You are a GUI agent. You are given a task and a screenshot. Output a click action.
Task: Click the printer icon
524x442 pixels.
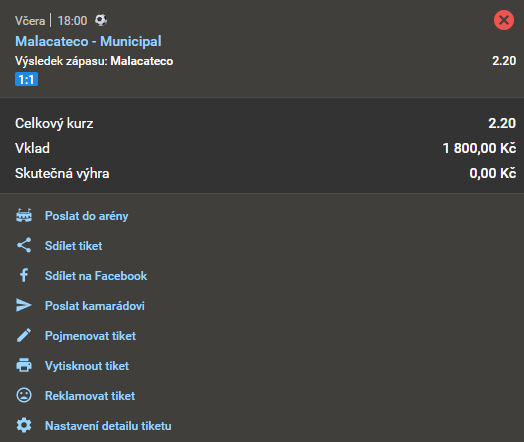point(24,365)
